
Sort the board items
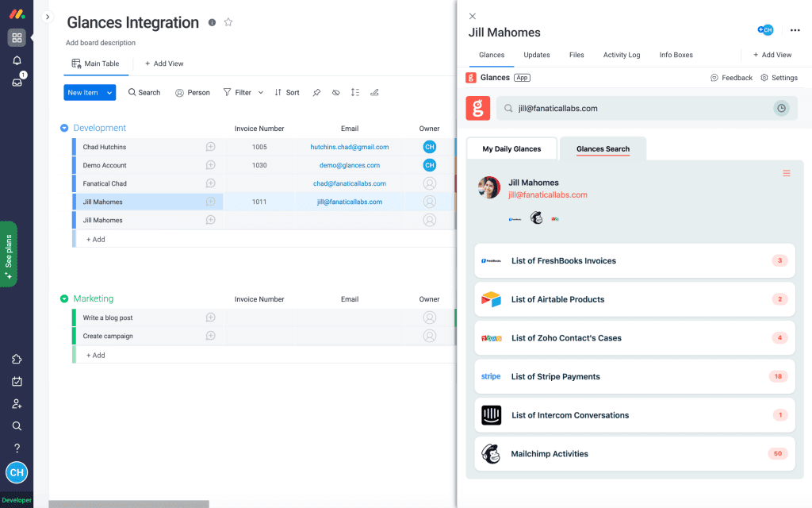287,92
